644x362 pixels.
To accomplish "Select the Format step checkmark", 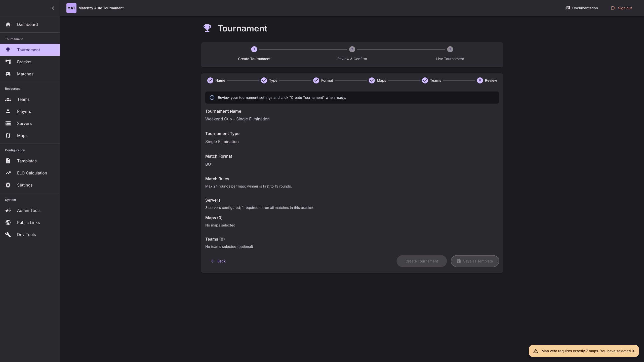I will tap(316, 80).
